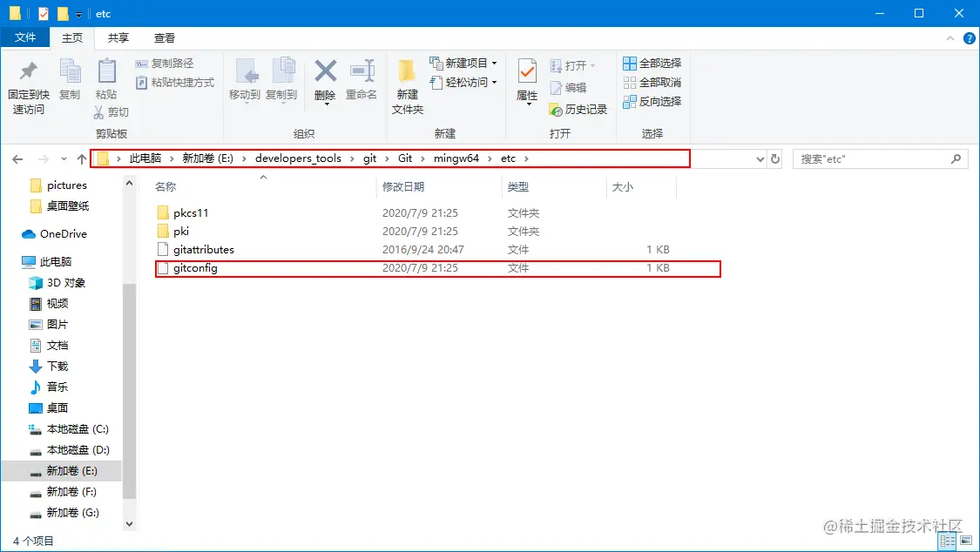Create a New folder
980x552 pixels.
click(x=408, y=87)
